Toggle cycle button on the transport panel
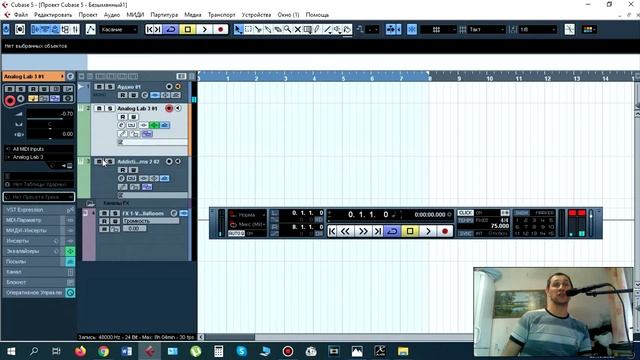 pos(392,231)
